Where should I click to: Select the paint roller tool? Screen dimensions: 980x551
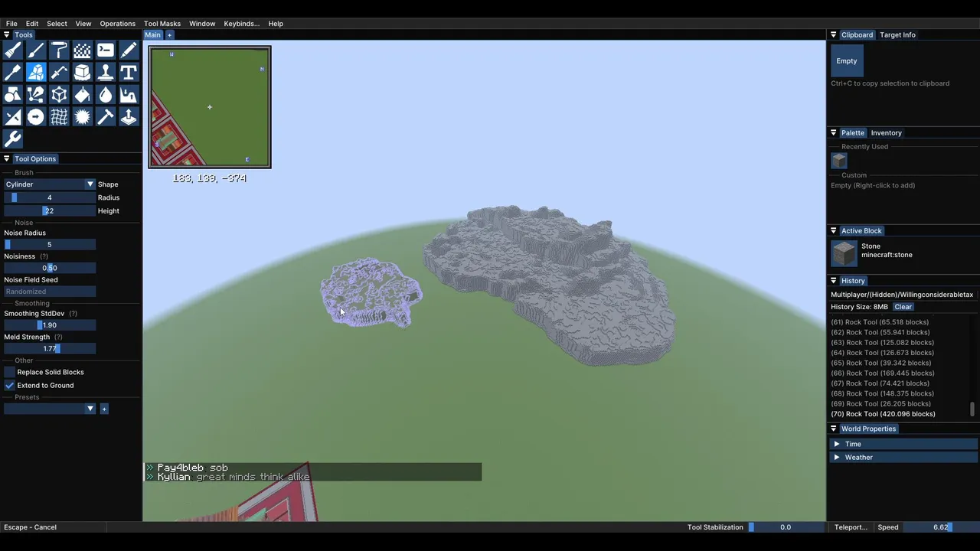59,51
